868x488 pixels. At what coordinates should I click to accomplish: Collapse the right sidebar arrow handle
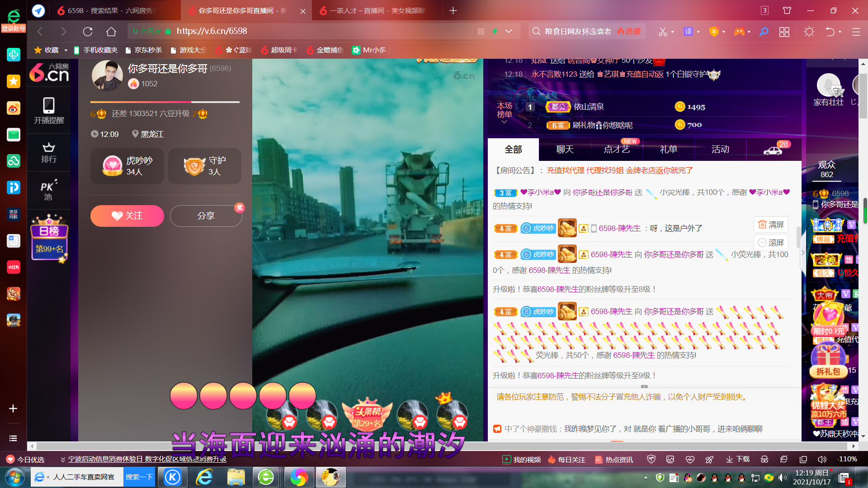(803, 253)
